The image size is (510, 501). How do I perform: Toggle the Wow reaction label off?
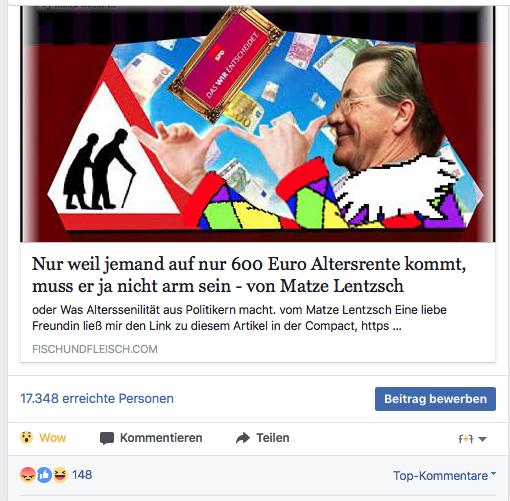tap(53, 438)
